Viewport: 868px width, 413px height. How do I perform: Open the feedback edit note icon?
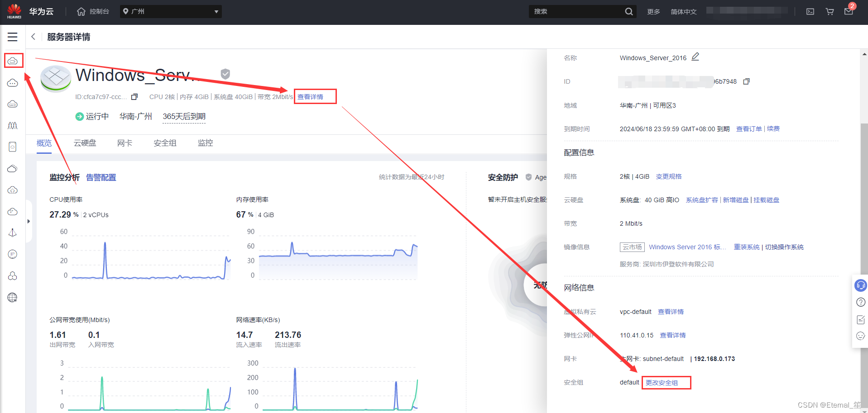tap(861, 320)
